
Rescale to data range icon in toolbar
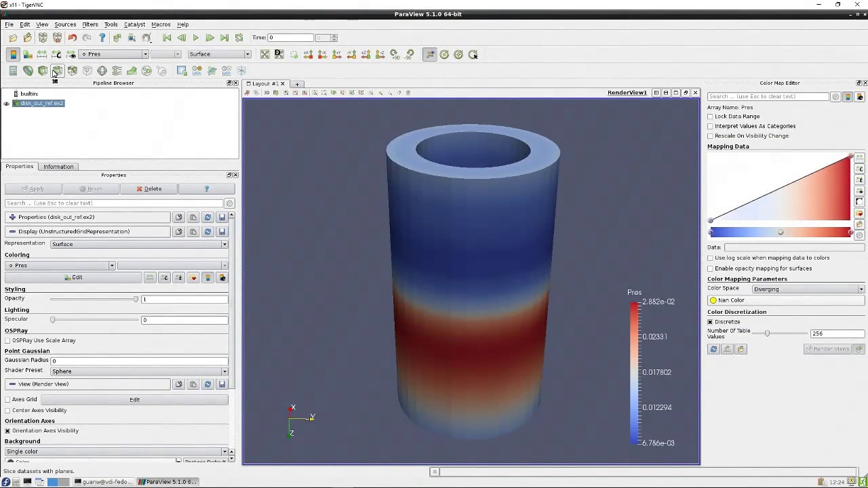42,54
